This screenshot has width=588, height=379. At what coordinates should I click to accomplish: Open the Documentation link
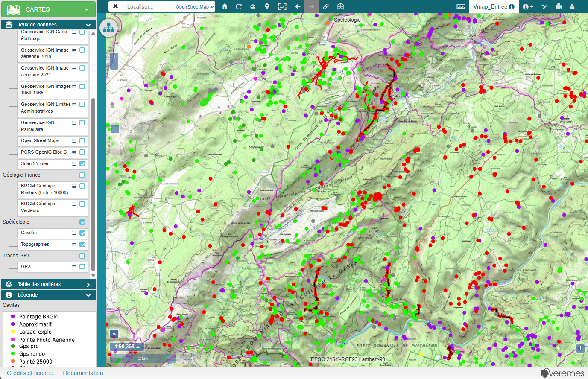83,373
